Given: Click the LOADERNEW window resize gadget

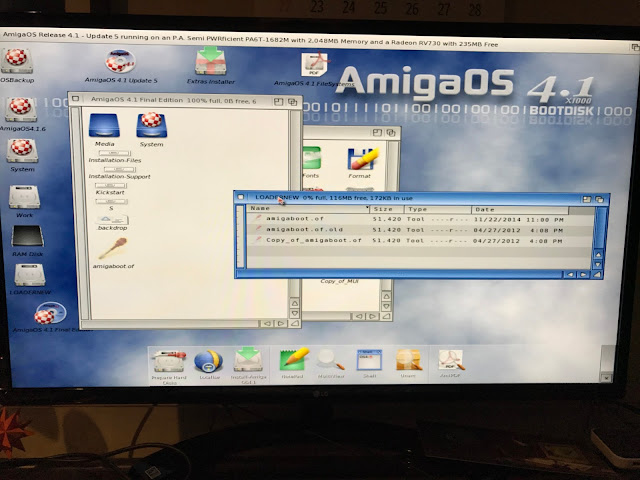Looking at the screenshot, I should click(596, 275).
